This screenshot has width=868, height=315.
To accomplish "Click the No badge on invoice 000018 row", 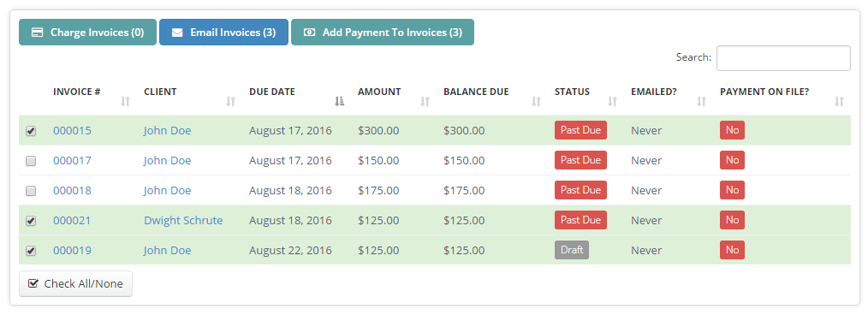I will click(733, 190).
